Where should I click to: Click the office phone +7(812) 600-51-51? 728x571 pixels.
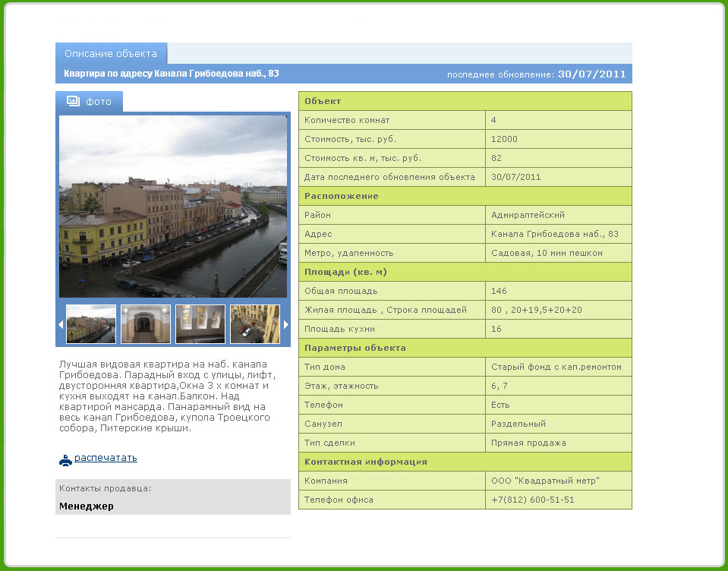(533, 500)
